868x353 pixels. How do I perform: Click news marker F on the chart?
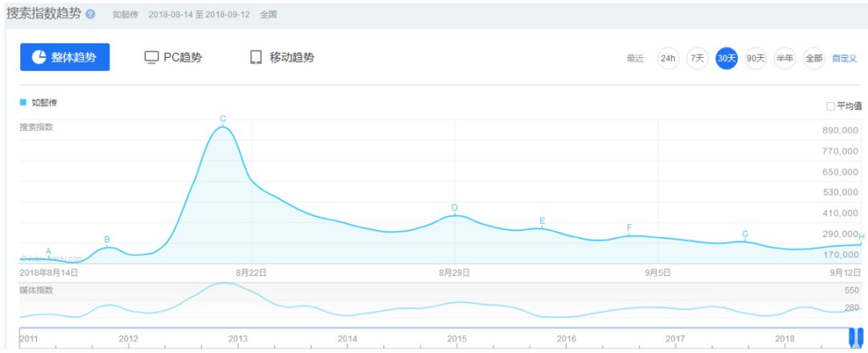point(628,228)
